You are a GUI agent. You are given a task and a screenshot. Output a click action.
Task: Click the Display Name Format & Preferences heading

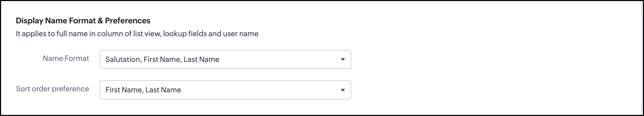pyautogui.click(x=83, y=21)
